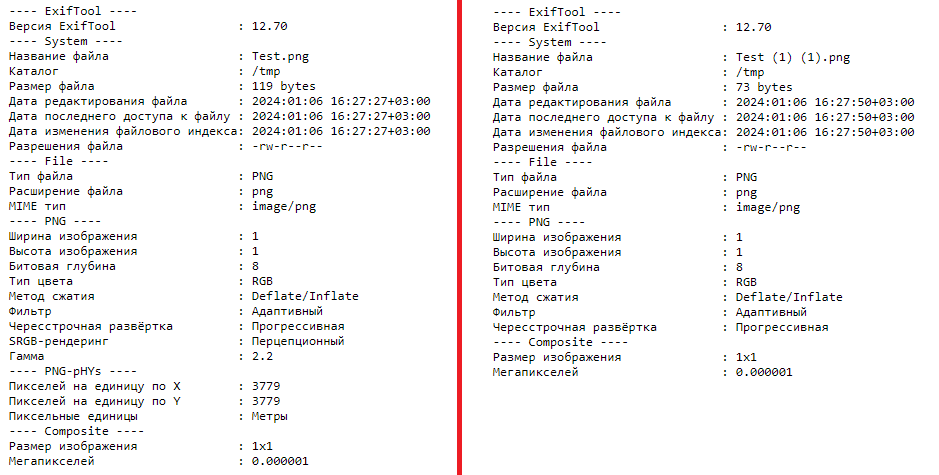Click the Gamma value 2.2
The width and height of the screenshot is (939, 475).
[262, 356]
